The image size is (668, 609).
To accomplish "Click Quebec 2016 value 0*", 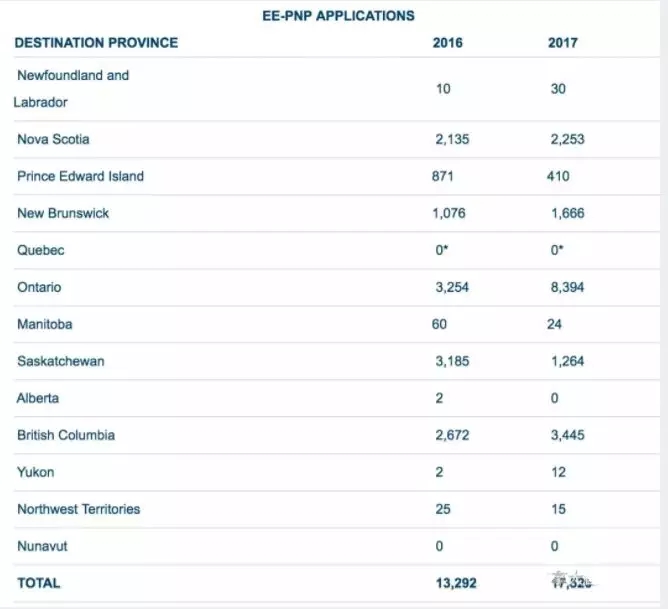I will click(442, 250).
